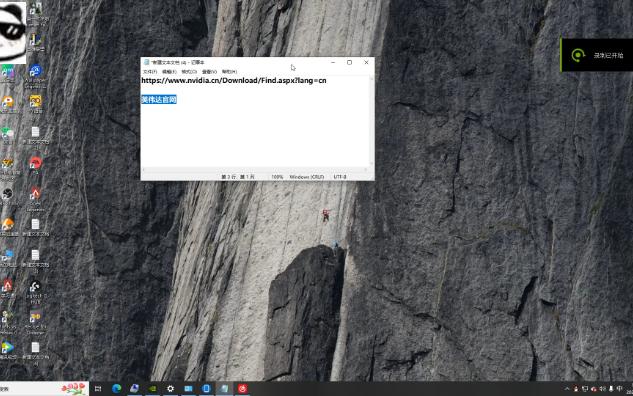
Task: Click the recording started notification icon
Action: tap(578, 55)
